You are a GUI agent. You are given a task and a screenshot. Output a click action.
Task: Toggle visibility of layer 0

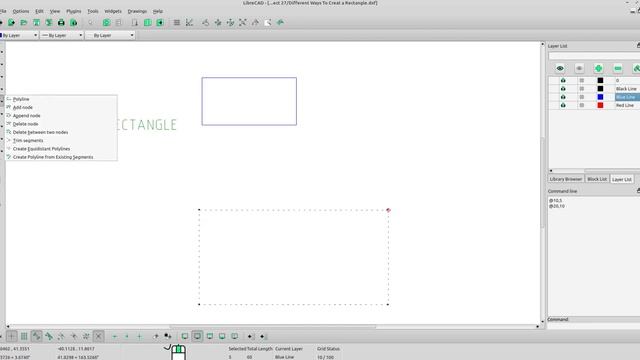tap(563, 80)
